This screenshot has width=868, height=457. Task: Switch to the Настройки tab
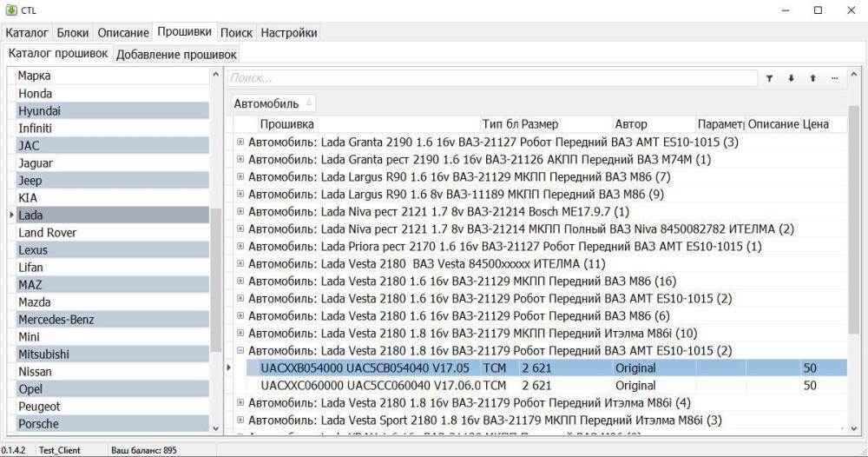coord(289,32)
